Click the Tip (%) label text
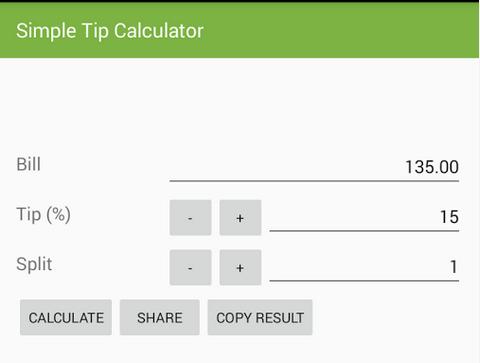 tap(43, 214)
